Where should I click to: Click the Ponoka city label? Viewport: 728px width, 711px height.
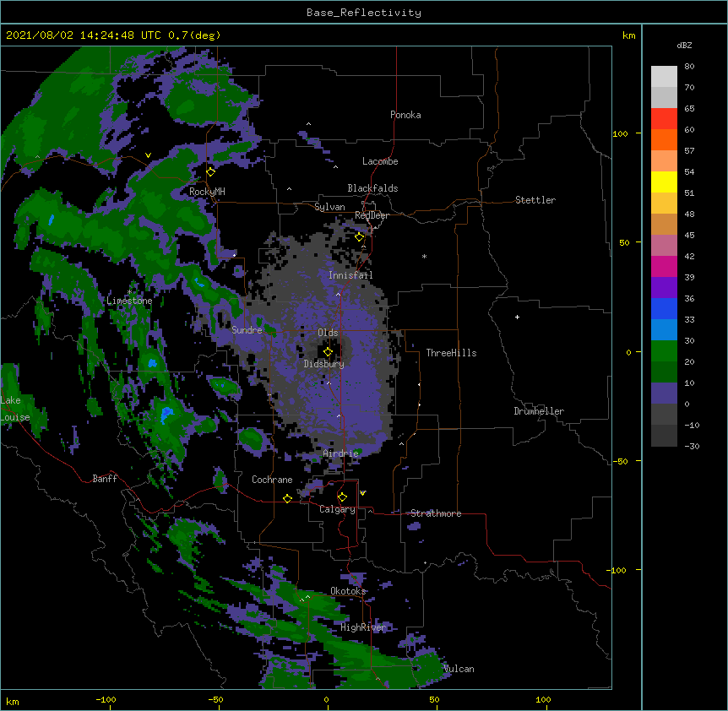[x=405, y=115]
